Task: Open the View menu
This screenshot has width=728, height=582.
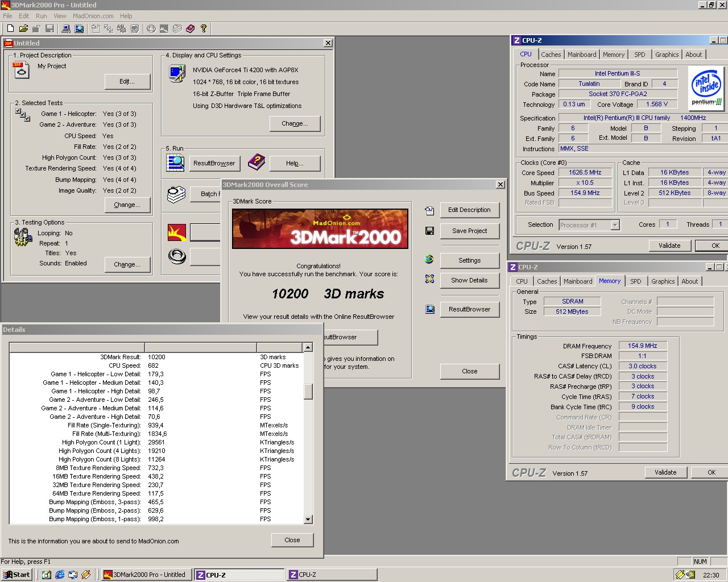Action: (60, 16)
